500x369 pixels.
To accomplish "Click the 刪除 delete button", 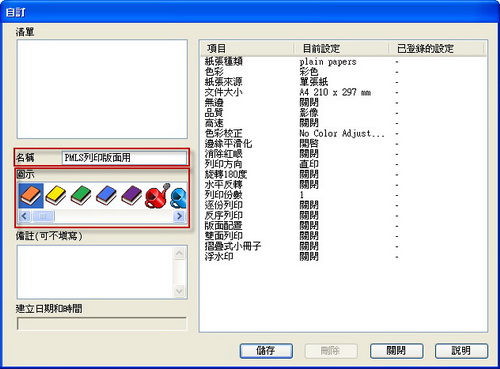I will pos(331,351).
